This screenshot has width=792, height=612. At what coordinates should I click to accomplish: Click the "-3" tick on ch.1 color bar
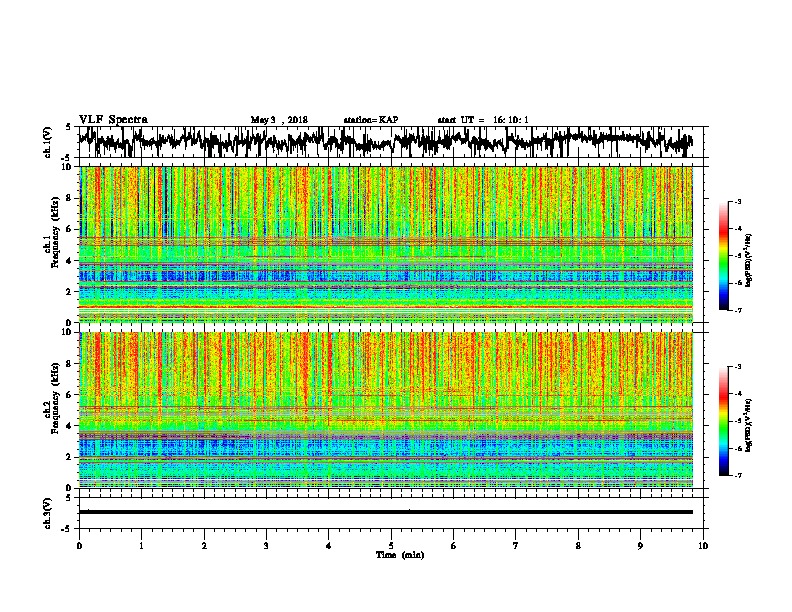click(737, 201)
